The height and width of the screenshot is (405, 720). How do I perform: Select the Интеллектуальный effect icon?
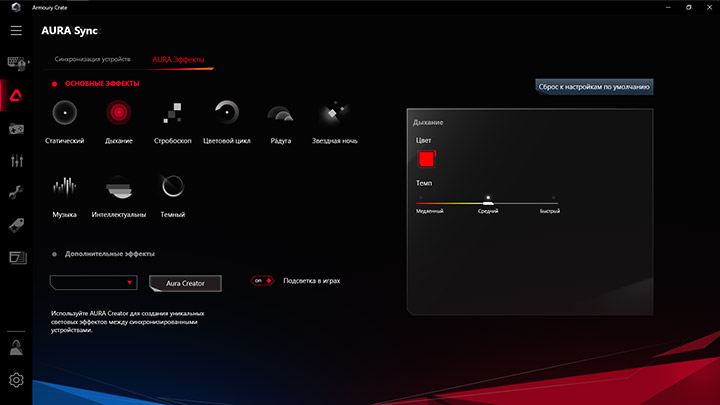pos(119,187)
